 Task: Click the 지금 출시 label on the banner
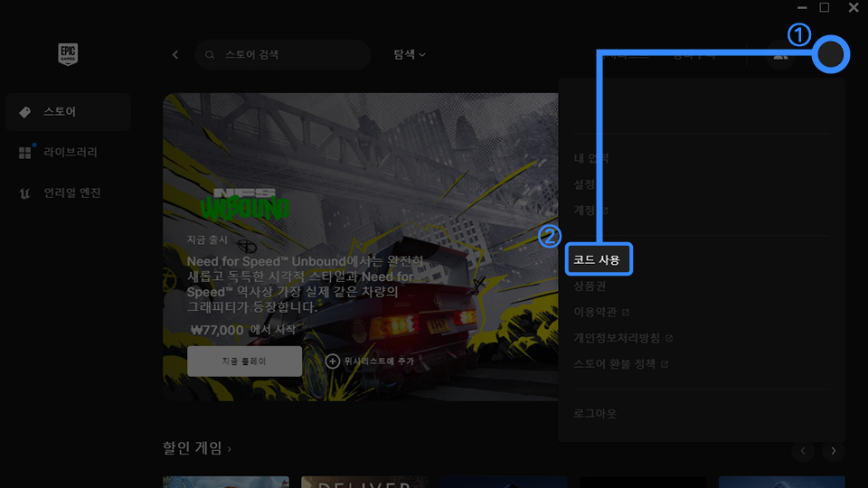207,239
